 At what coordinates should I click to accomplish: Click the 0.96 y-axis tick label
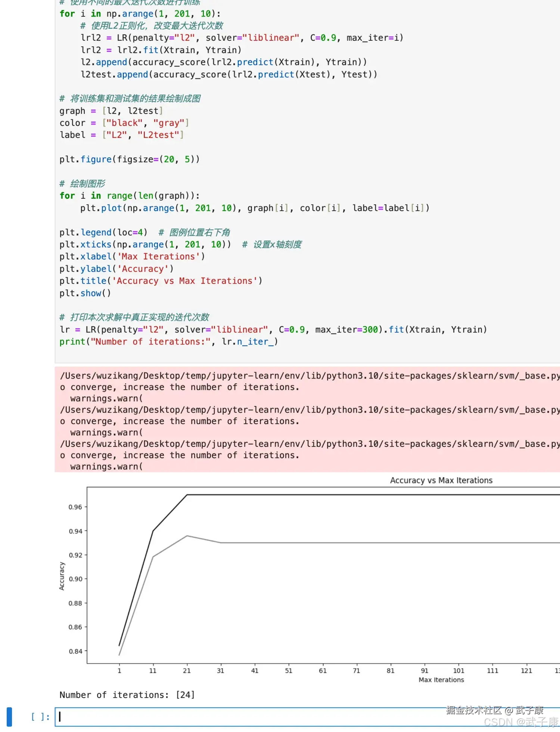75,507
